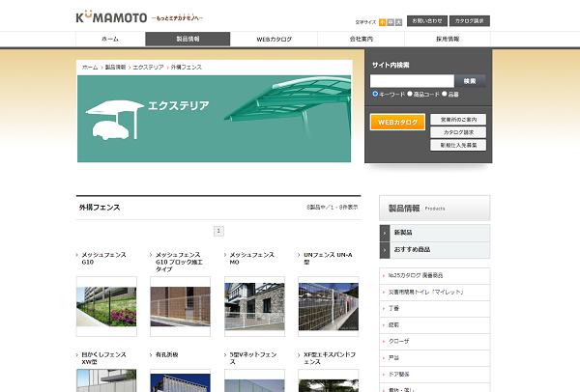Open 目かくしフェンス XW型 link
Viewport: 580px width, 392px height.
(103, 358)
